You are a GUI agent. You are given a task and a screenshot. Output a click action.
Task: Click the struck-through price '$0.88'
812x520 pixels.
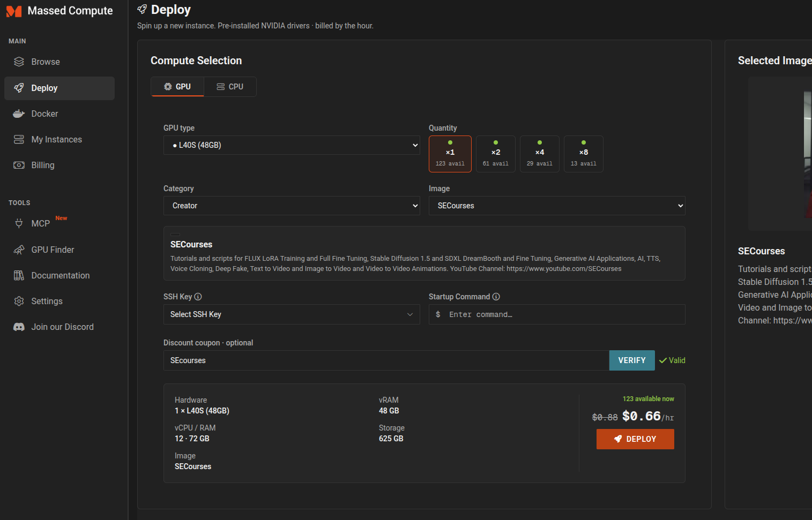[605, 417]
